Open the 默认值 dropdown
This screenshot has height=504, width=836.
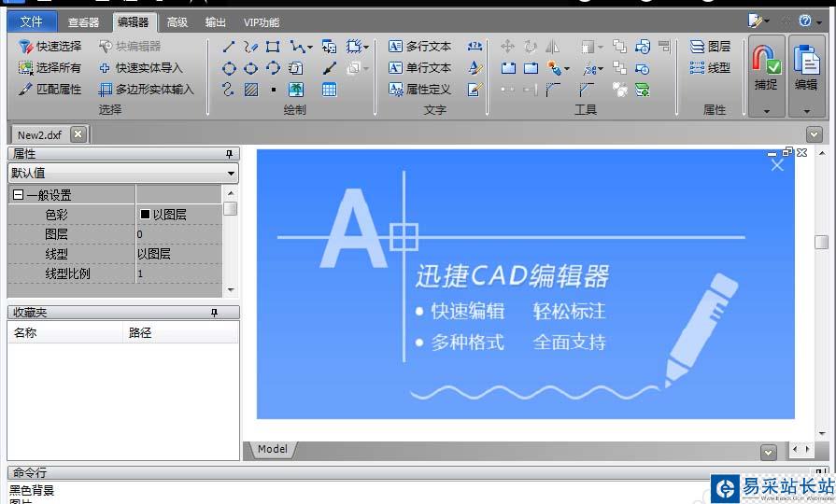click(231, 174)
